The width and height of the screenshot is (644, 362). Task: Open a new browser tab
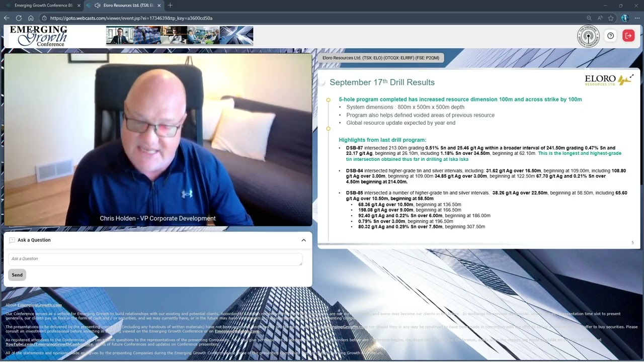point(170,6)
